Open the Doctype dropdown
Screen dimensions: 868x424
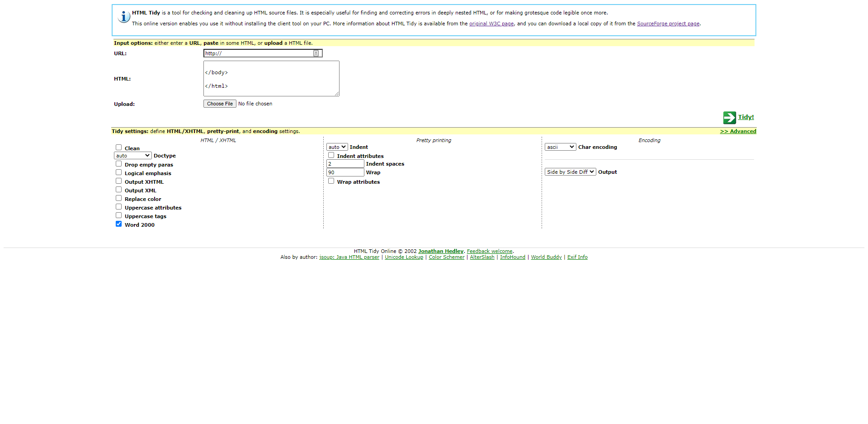tap(132, 156)
